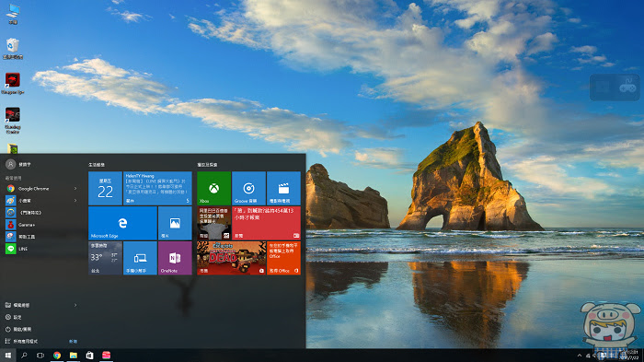Viewport: 644px width, 362px height.
Task: Open Settings from Start menu
Action: tap(41, 317)
